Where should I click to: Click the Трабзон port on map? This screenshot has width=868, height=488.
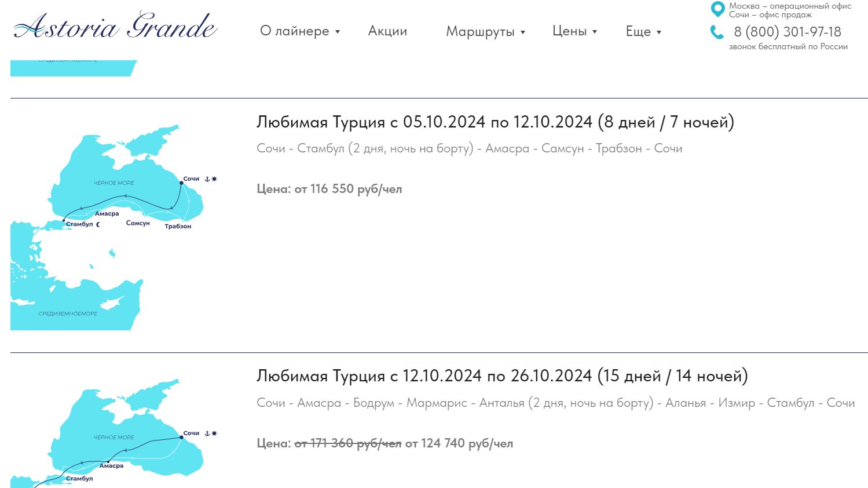coord(178,227)
